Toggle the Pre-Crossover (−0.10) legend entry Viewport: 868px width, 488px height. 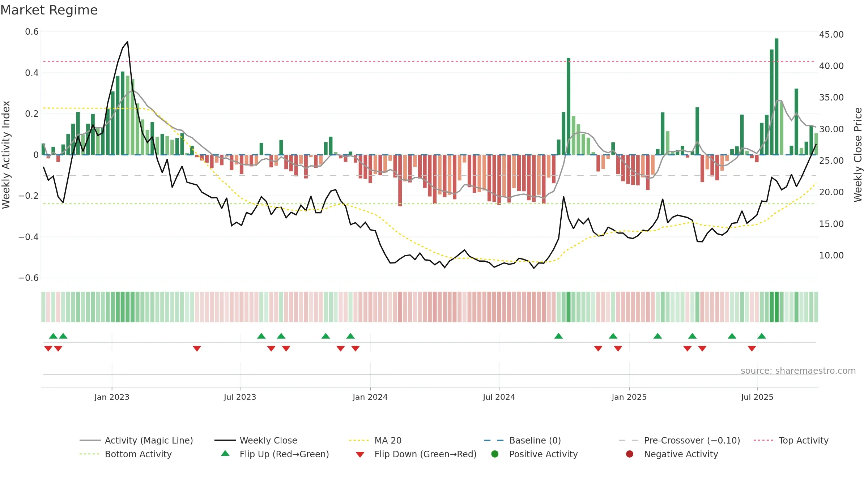click(x=679, y=440)
